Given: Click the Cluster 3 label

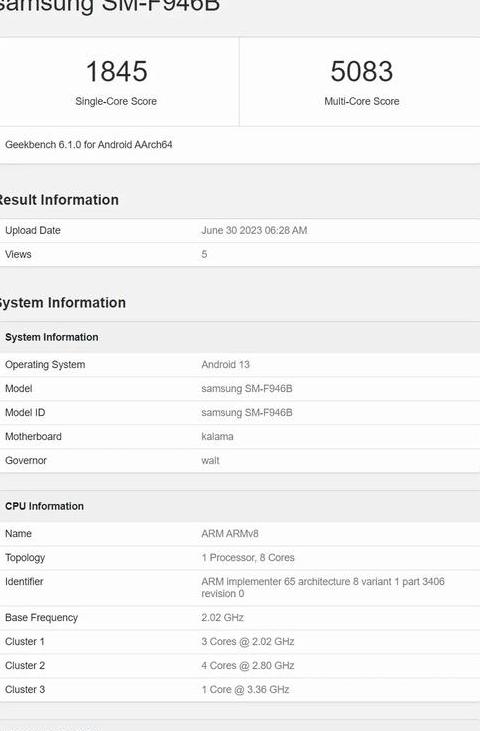Looking at the screenshot, I should (25, 690).
